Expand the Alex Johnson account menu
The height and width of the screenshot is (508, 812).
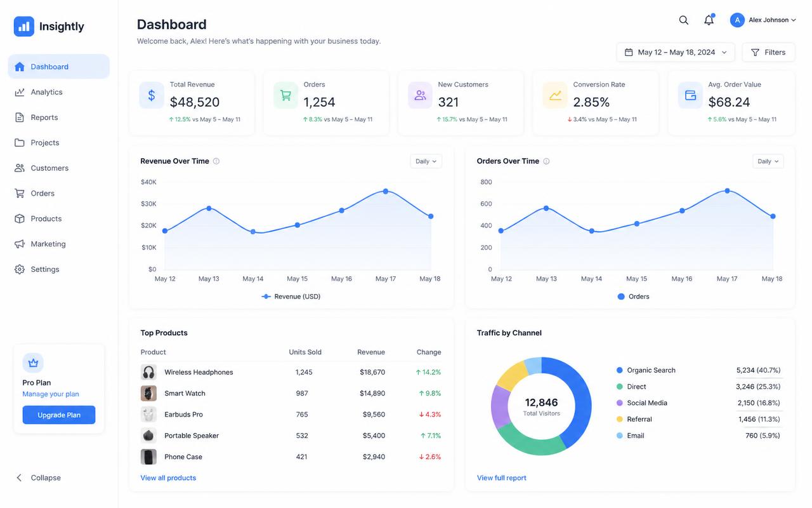coord(763,20)
